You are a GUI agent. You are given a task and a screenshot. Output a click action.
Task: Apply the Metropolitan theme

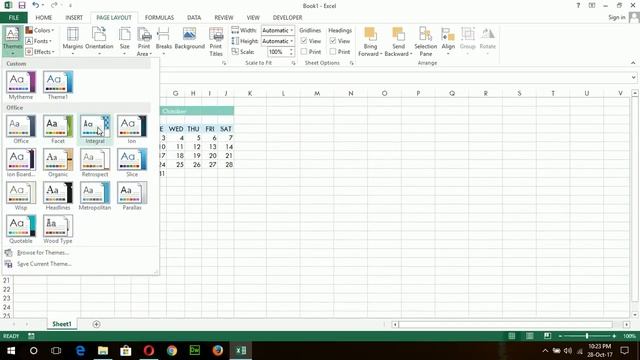point(95,196)
